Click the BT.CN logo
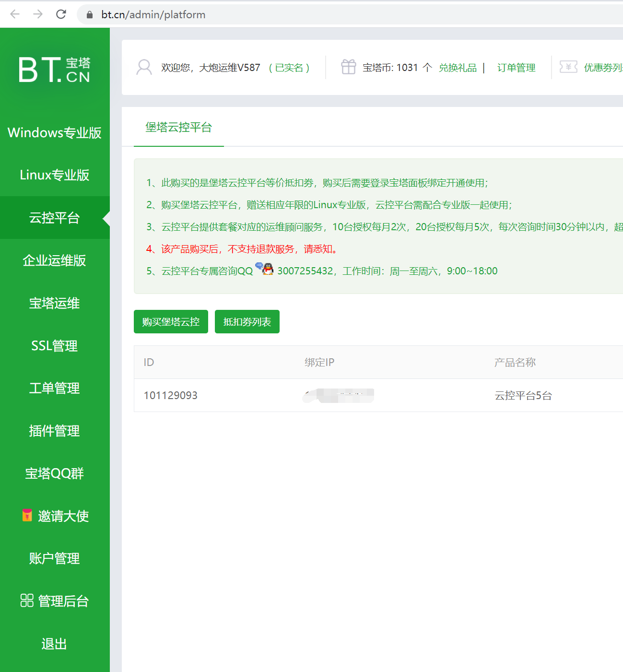The width and height of the screenshot is (623, 672). click(x=55, y=70)
